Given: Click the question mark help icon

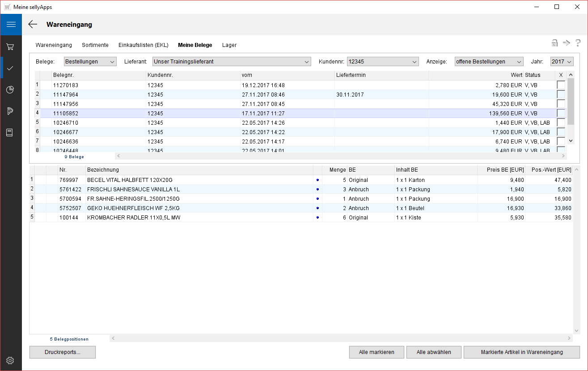Looking at the screenshot, I should click(578, 43).
